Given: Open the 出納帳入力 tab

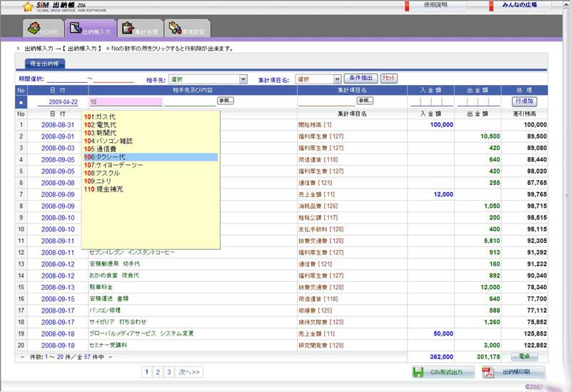Looking at the screenshot, I should 89,30.
